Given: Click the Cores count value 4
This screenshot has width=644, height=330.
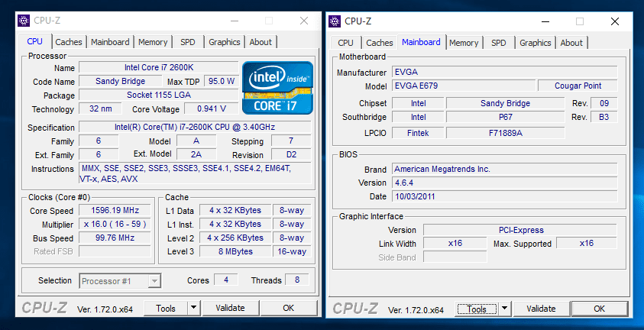Looking at the screenshot, I should (226, 280).
